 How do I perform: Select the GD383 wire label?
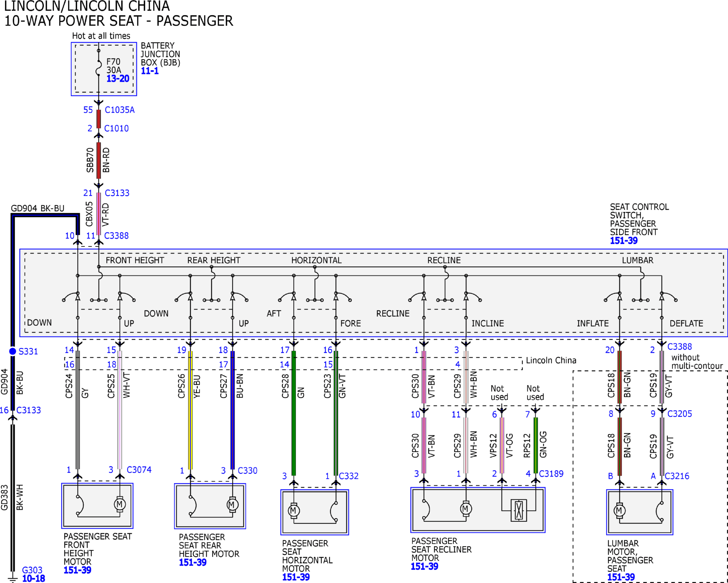tap(4, 497)
